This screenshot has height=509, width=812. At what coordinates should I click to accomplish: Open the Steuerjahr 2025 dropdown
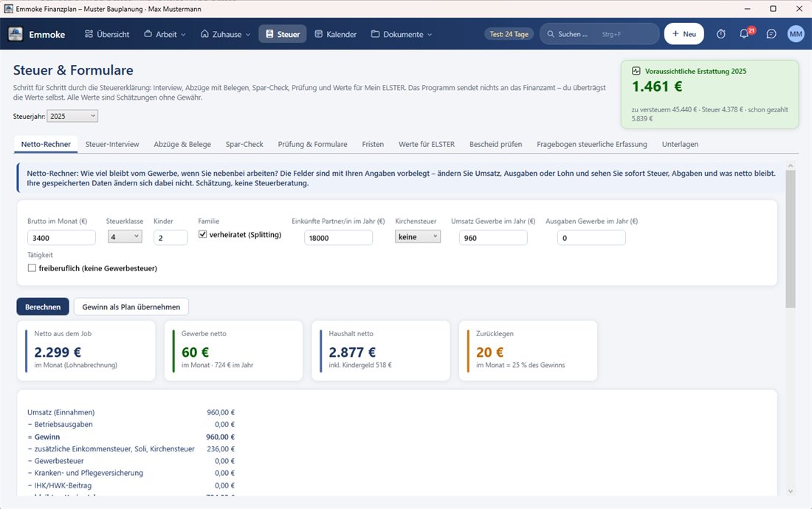(72, 116)
